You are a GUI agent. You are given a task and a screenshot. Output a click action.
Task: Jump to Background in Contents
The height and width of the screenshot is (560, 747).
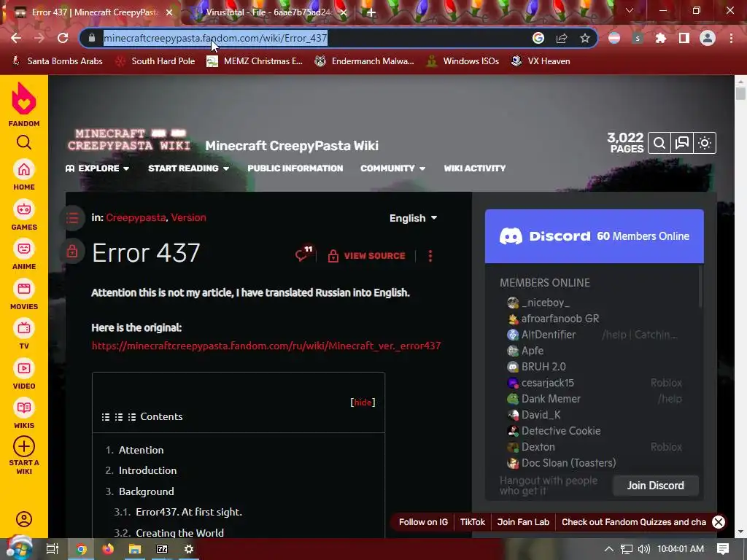146,491
